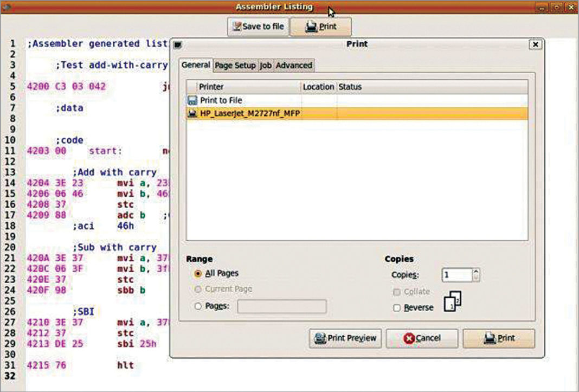Click the Copies spinner down arrow
Viewport: 579px width, 392px height.
tap(477, 278)
